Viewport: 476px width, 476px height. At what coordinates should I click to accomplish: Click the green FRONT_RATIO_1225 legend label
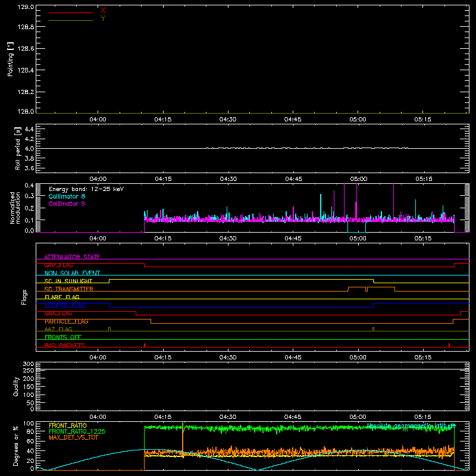pyautogui.click(x=77, y=431)
